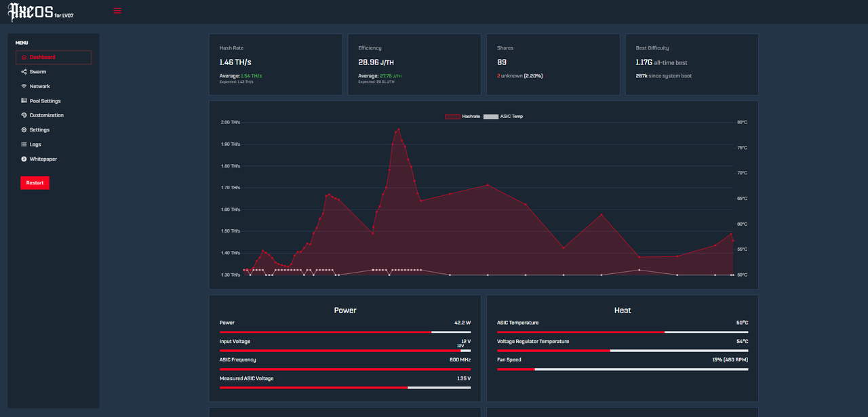Screen dimensions: 868x417
Task: Click the "80°C" axis label on the chart
Action: point(743,122)
